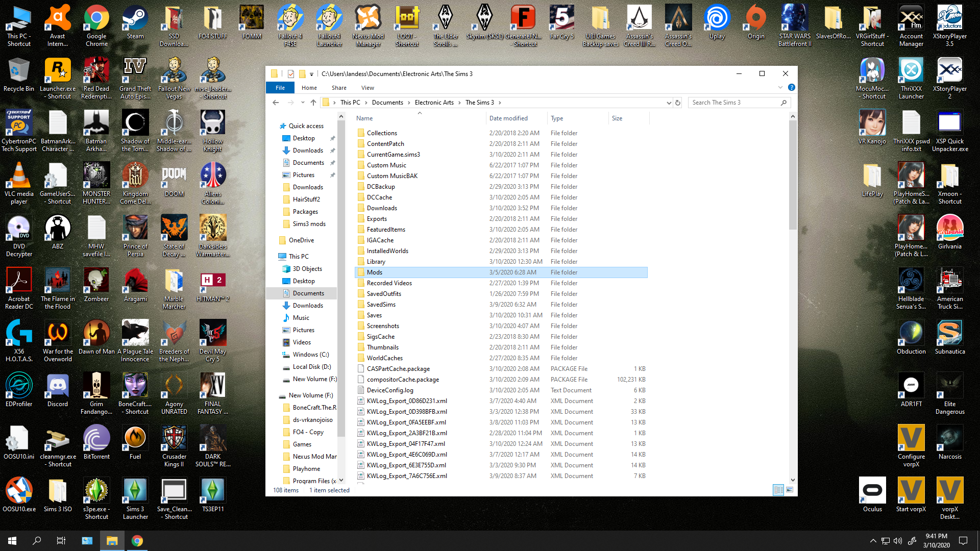Click the Windows Start button

tap(12, 541)
